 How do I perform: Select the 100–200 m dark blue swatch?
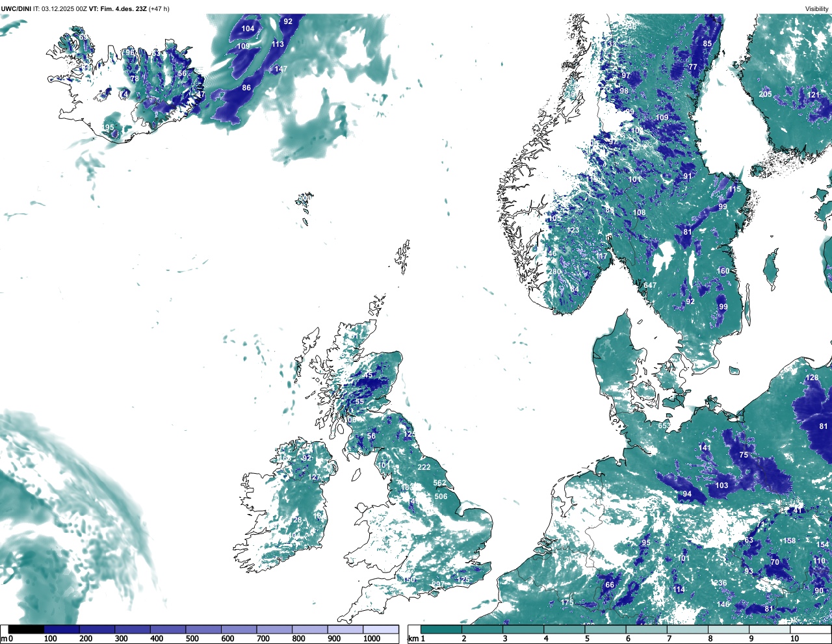pos(62,629)
